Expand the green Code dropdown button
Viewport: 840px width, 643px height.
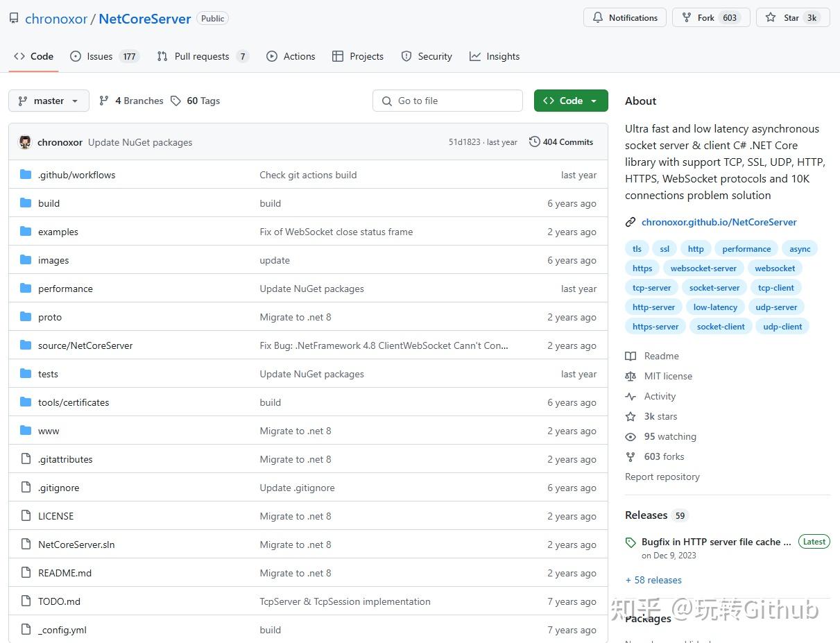(x=570, y=101)
